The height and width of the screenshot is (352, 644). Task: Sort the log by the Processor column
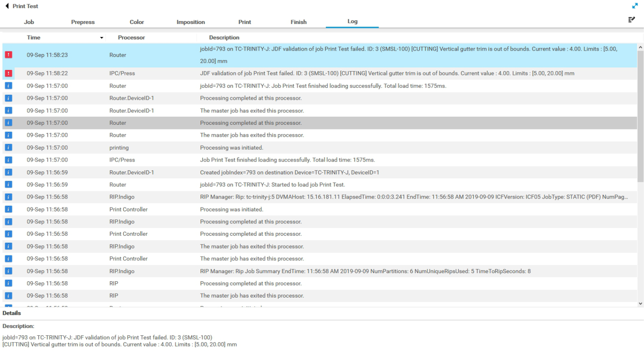point(131,37)
